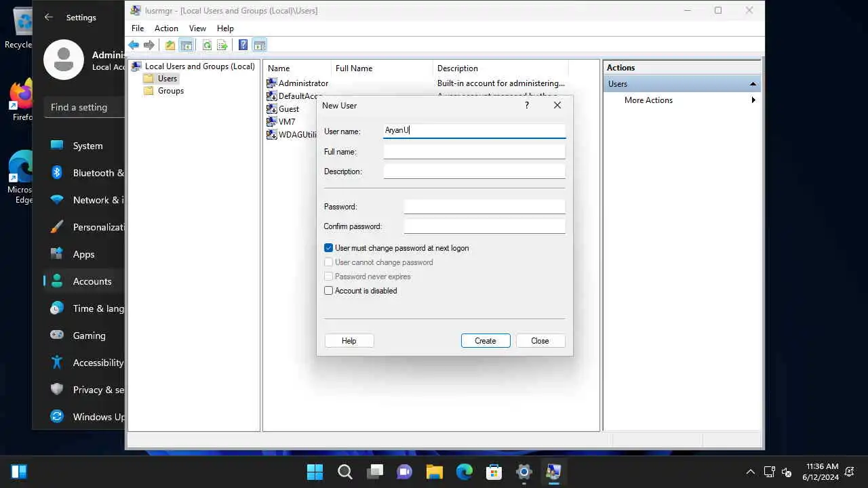This screenshot has width=868, height=488.
Task: Export List using toolbar icon
Action: 222,45
